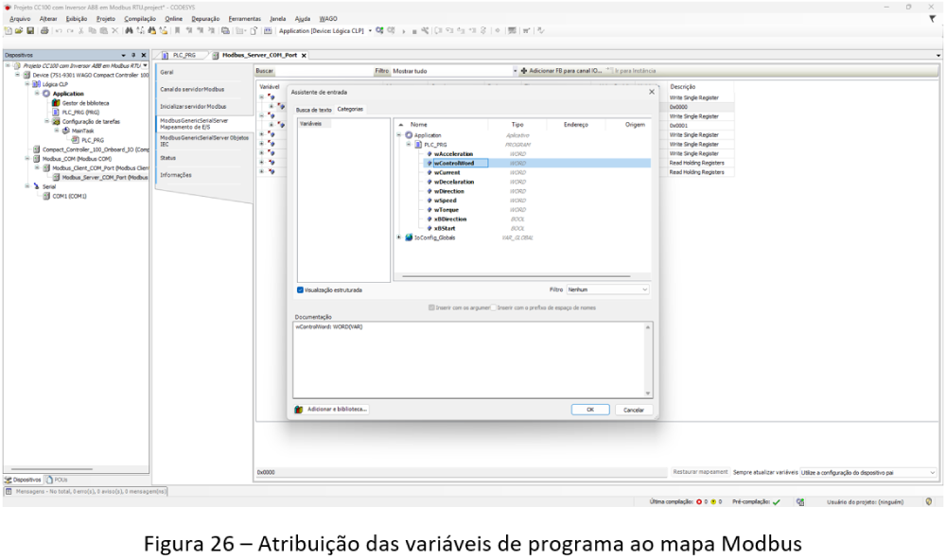Click the Gestor de biblioteca library icon
The width and height of the screenshot is (946, 560).
click(x=56, y=102)
